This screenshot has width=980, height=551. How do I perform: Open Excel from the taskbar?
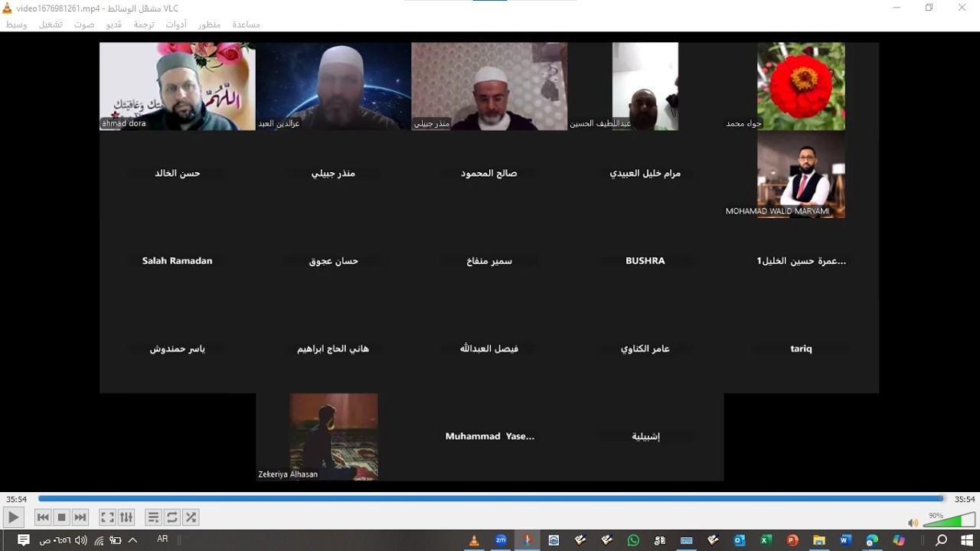point(766,540)
